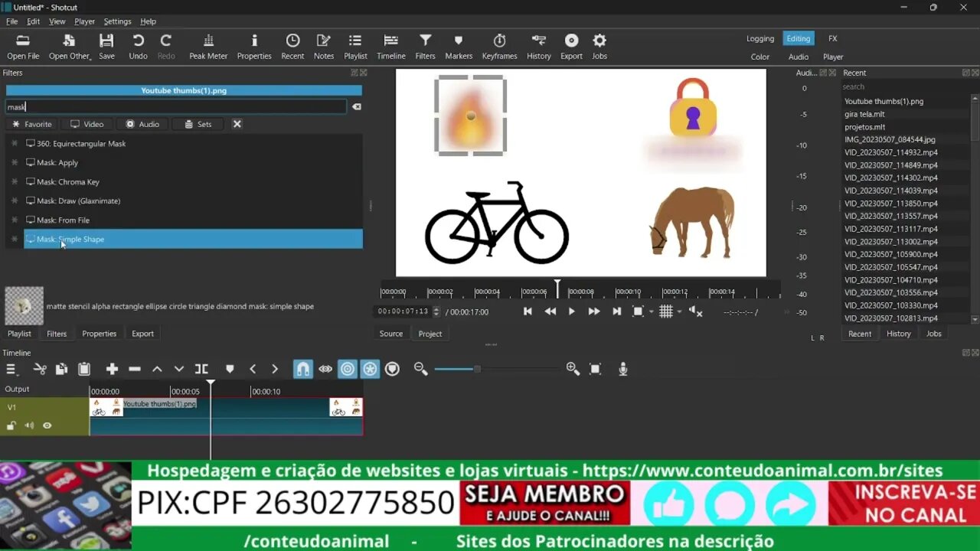980x551 pixels.
Task: Click the timeline Paste icon
Action: click(x=84, y=369)
